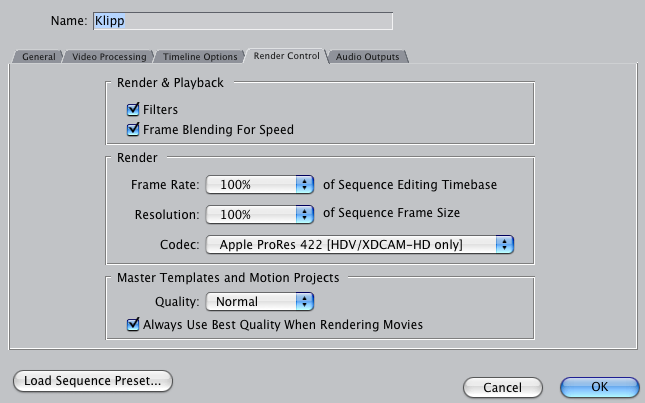Screen dimensions: 645x403
Task: Expand the Resolution percentage dropdown
Action: click(x=260, y=214)
